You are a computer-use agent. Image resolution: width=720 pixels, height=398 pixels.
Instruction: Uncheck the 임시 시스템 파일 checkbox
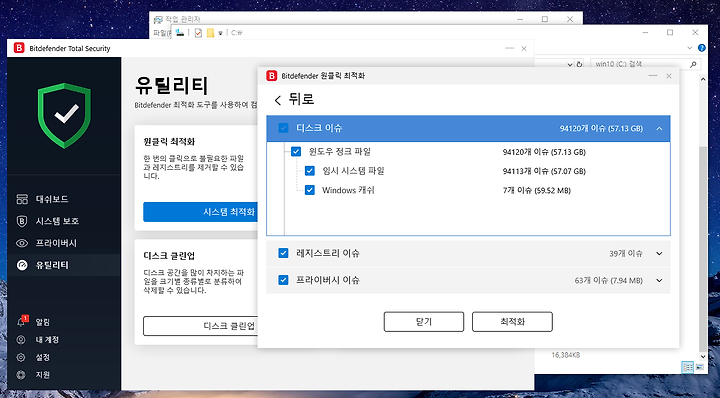click(309, 171)
